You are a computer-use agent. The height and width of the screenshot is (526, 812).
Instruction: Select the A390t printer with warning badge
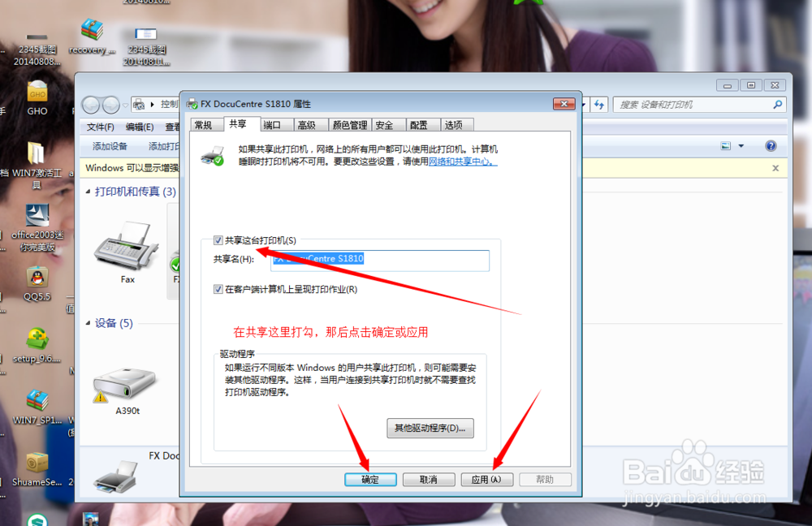(127, 382)
